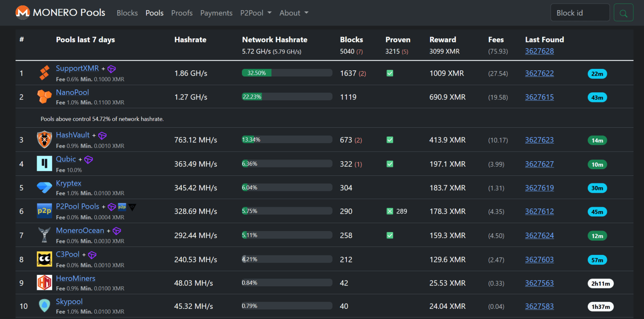Go to the Payments nav item
Screen dimensions: 644x319
click(x=216, y=13)
